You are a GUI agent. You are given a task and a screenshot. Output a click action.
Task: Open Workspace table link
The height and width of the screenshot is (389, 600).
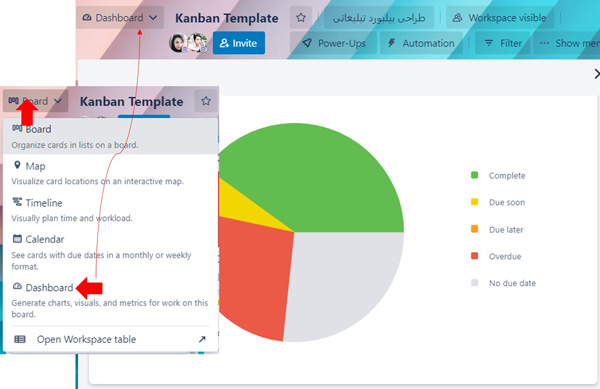pyautogui.click(x=111, y=339)
